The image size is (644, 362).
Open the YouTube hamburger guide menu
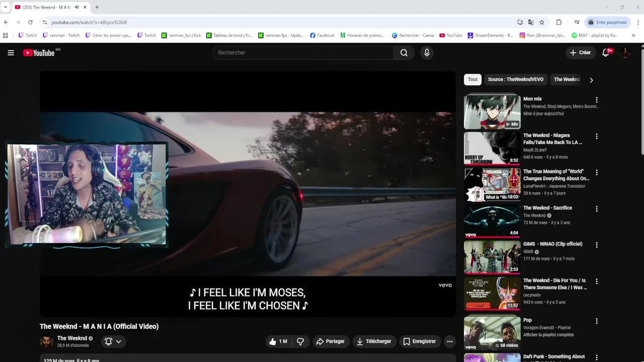pyautogui.click(x=11, y=53)
